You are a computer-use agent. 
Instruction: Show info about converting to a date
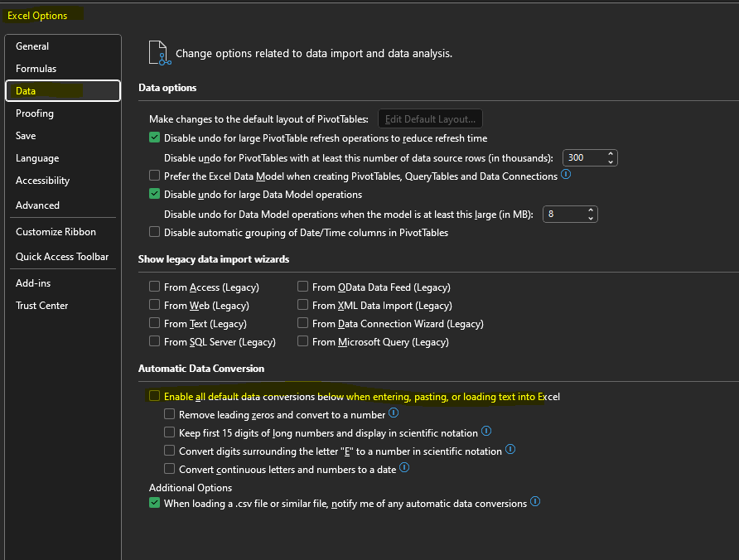pyautogui.click(x=404, y=467)
